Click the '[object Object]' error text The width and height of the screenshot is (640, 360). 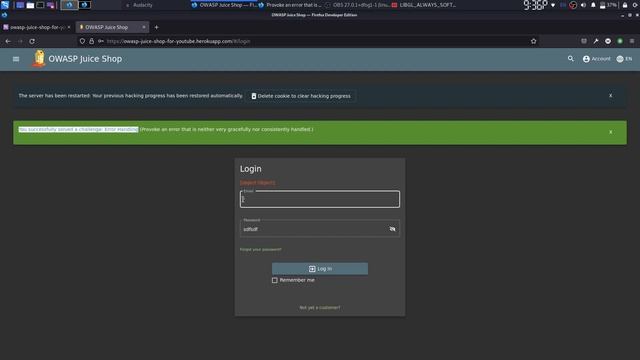point(258,182)
